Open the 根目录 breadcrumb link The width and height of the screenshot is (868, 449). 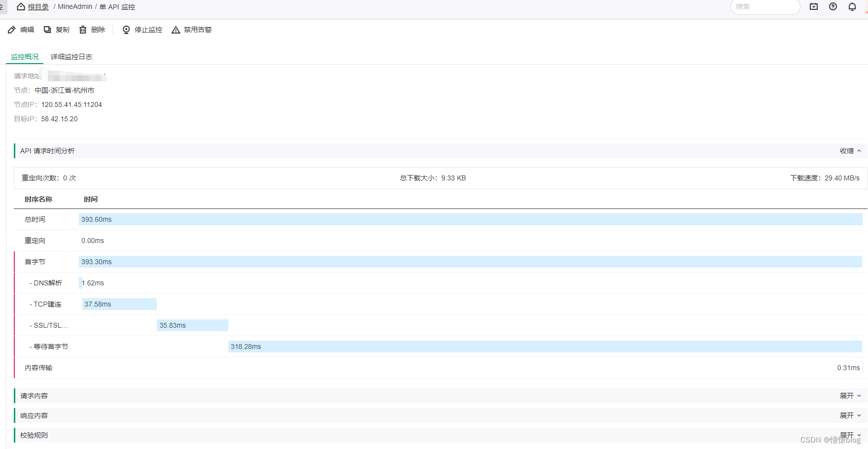38,7
